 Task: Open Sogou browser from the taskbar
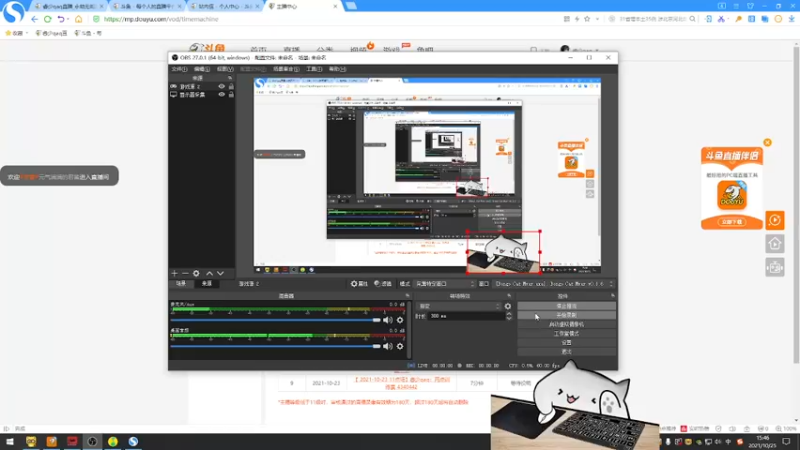(133, 441)
